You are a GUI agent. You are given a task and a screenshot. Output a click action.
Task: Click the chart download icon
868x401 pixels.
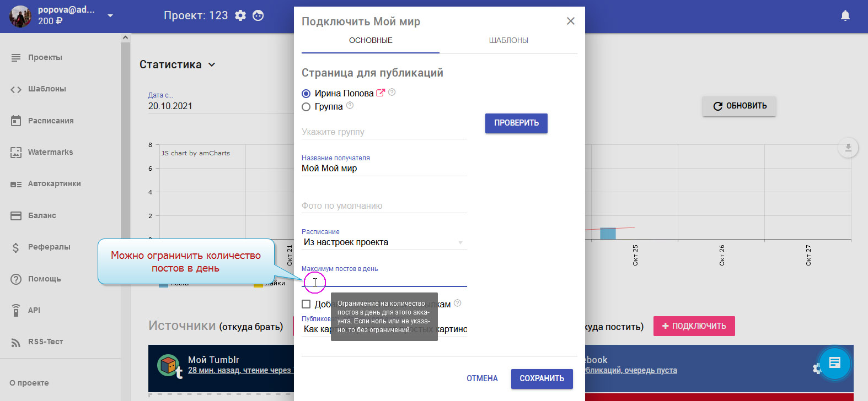(848, 148)
